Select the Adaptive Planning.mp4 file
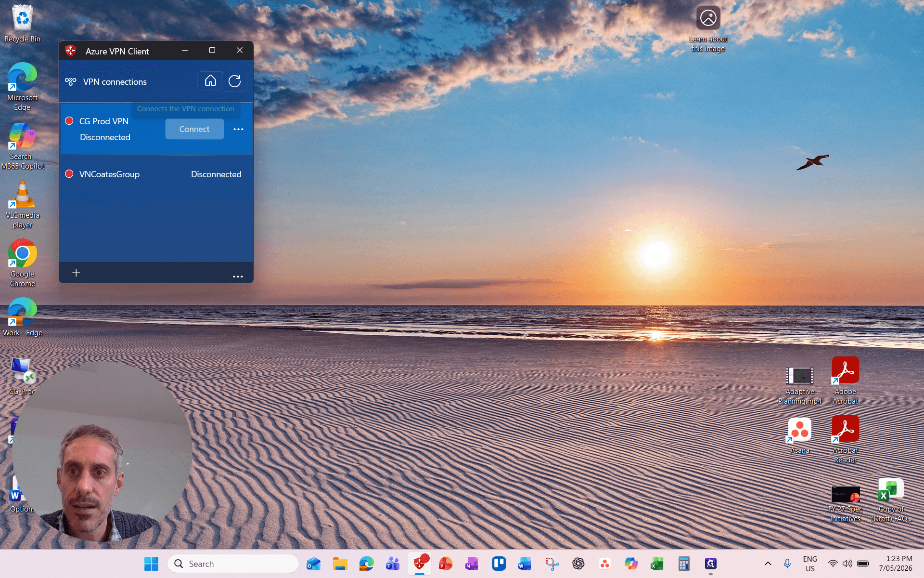Image resolution: width=924 pixels, height=578 pixels. [799, 386]
